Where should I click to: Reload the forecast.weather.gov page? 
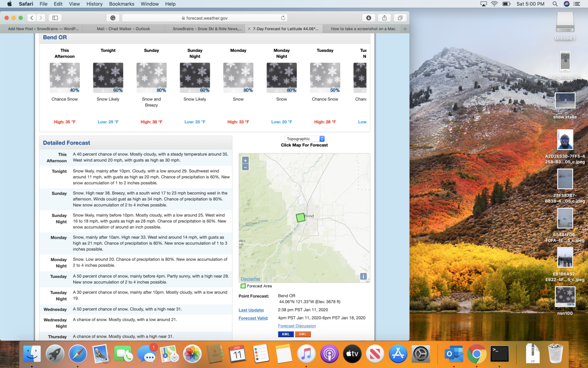[283, 18]
